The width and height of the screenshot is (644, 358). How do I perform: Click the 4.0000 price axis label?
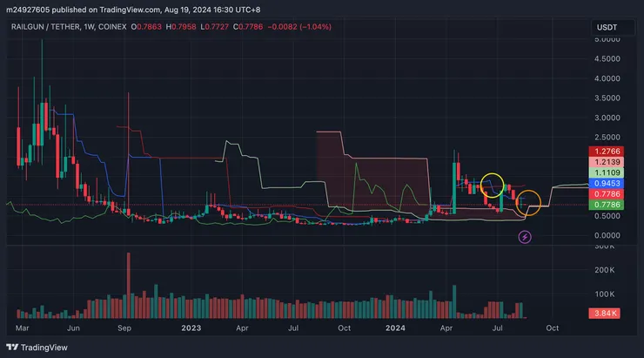pyautogui.click(x=607, y=78)
